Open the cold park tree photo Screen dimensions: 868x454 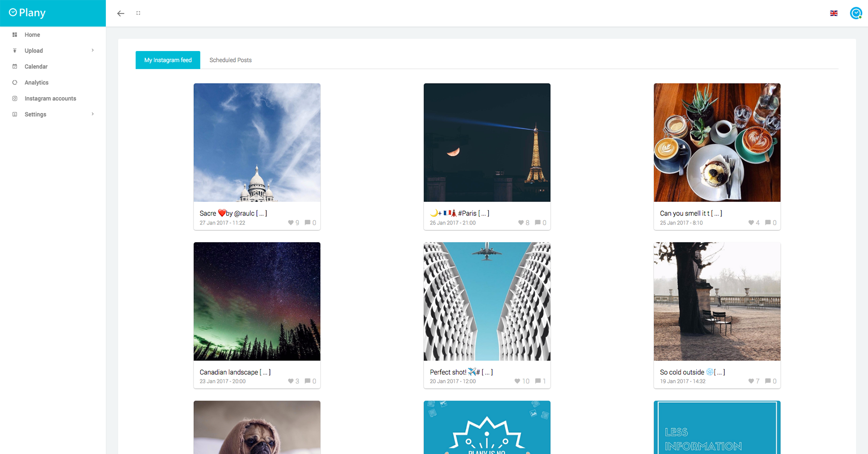(x=717, y=301)
